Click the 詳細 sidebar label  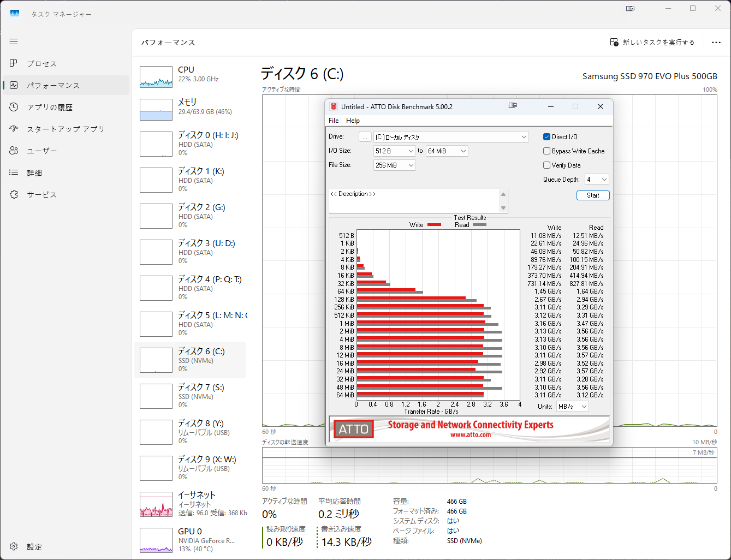pos(34,172)
